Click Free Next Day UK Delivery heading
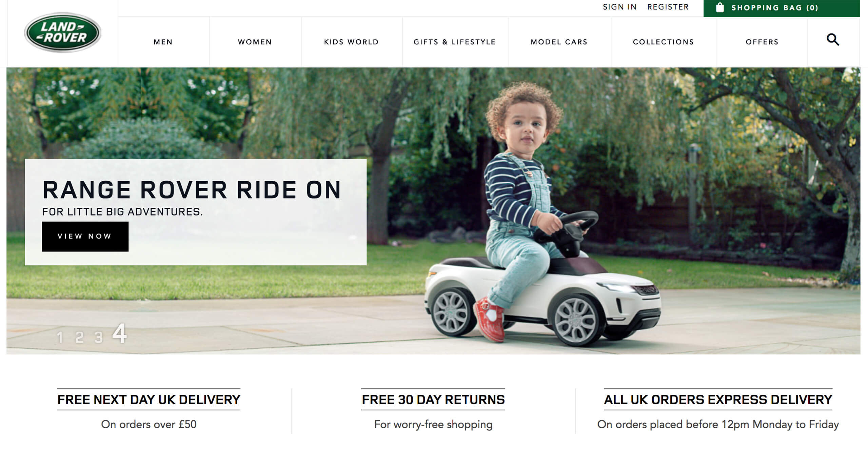 point(149,400)
